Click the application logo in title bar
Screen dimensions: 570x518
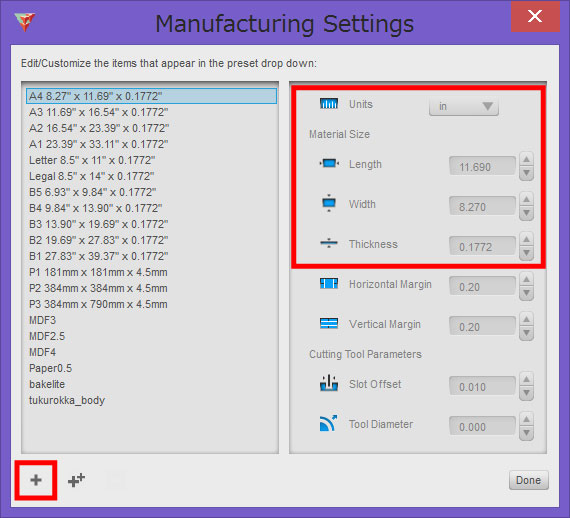click(x=25, y=22)
